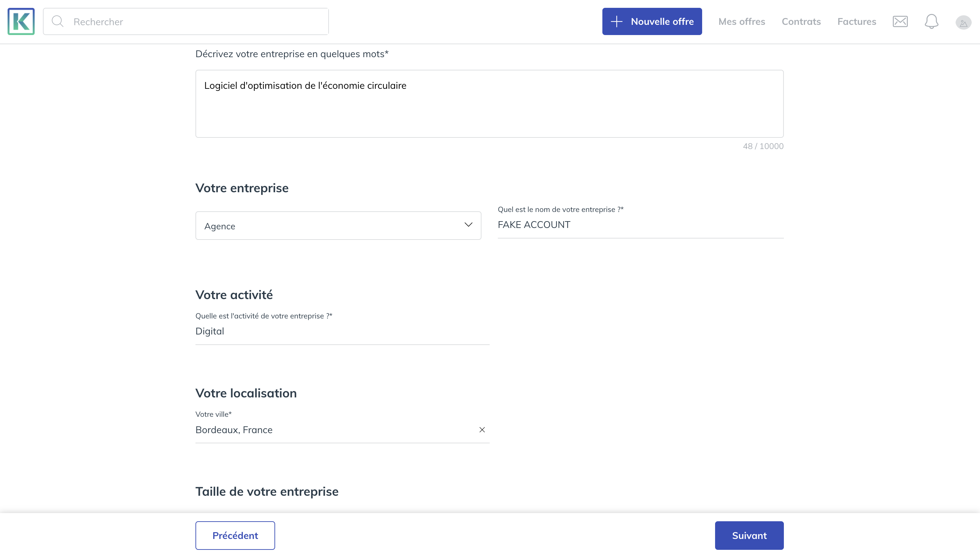Screen dimensions: 980x558
Task: Edit the company name FAKE ACCOUNT field
Action: 641,225
